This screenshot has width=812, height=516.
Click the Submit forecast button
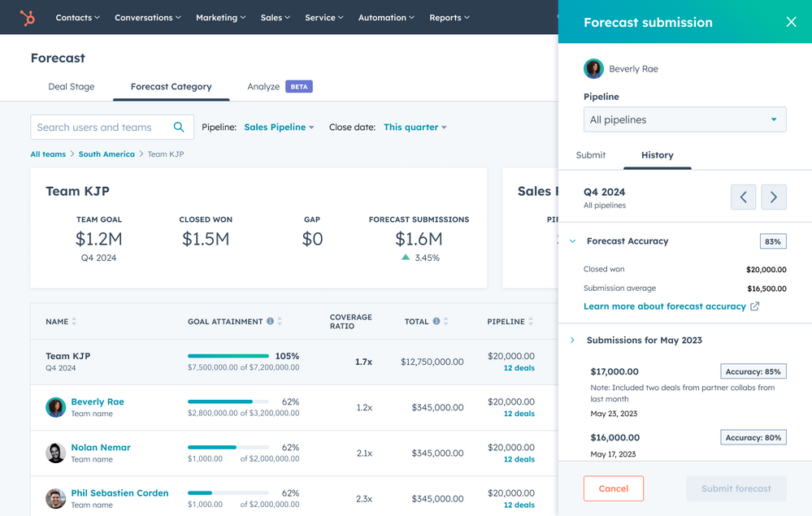tap(736, 488)
